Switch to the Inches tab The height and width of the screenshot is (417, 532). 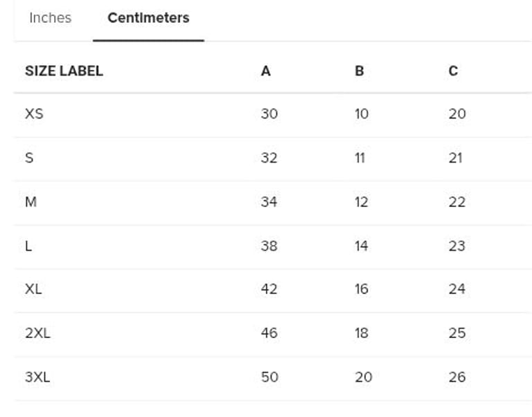pyautogui.click(x=50, y=18)
